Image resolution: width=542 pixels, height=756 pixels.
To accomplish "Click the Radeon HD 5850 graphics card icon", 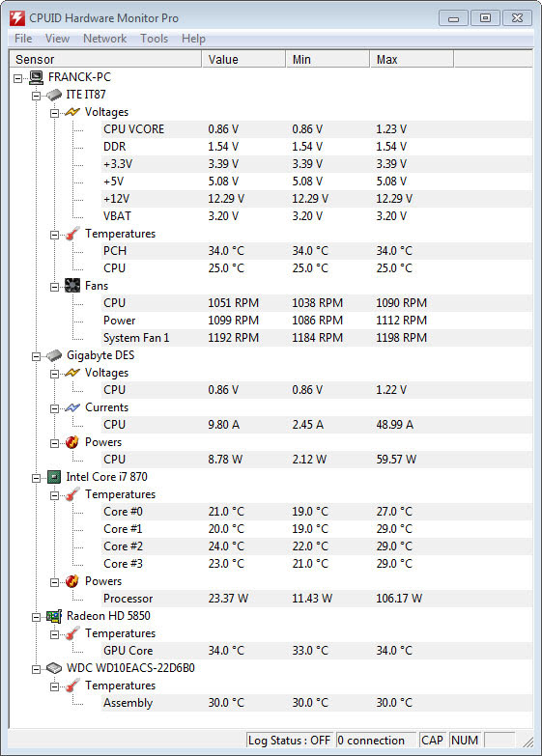I will [x=54, y=616].
